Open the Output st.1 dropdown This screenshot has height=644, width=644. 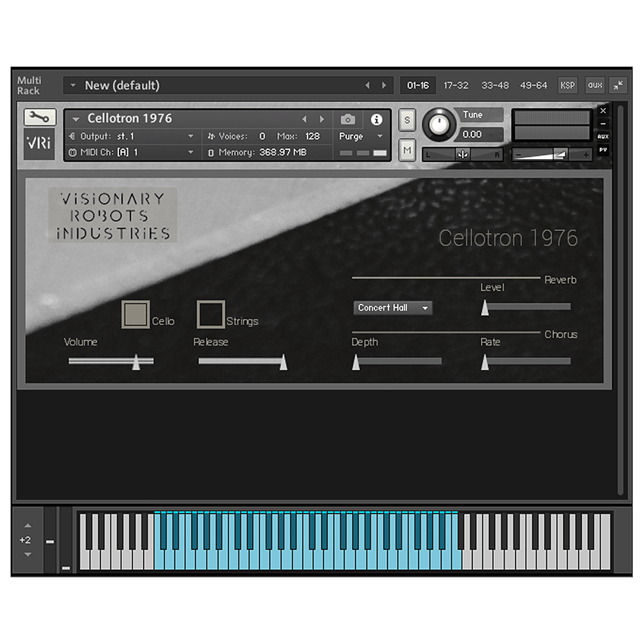[191, 136]
